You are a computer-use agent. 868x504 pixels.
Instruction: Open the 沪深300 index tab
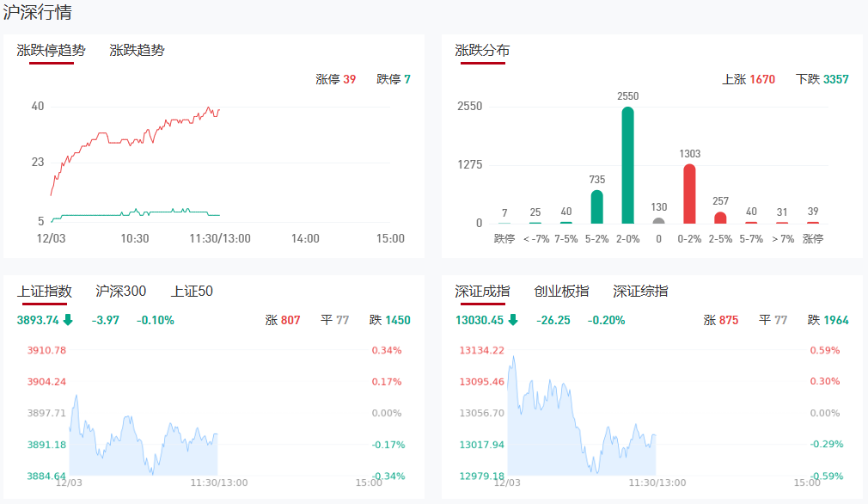click(x=121, y=292)
